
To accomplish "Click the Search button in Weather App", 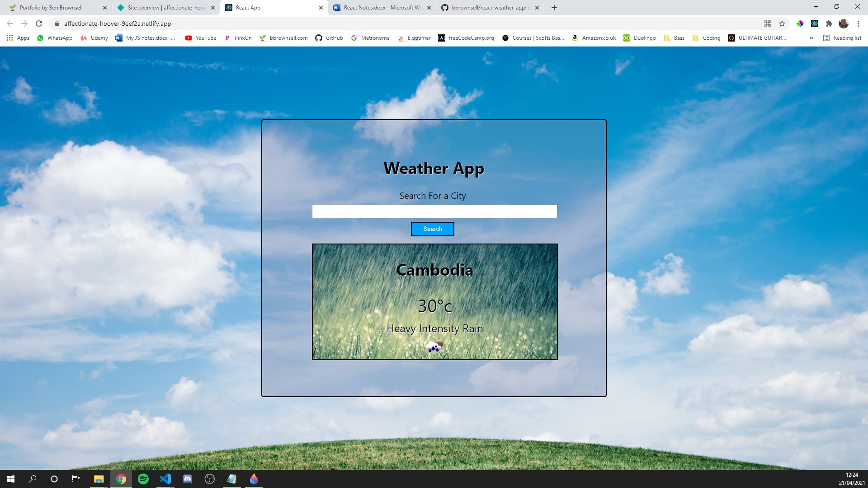I will click(x=432, y=229).
